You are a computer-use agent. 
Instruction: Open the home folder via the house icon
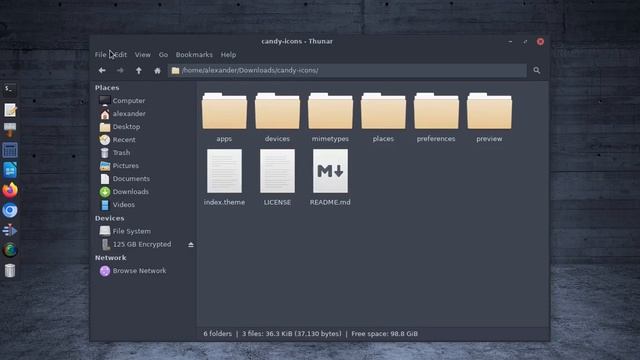157,71
